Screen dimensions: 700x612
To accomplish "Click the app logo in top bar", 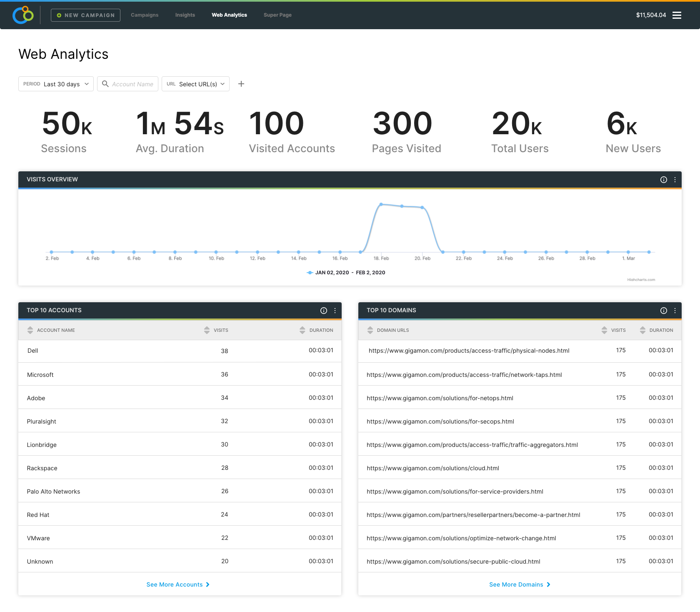I will coord(23,15).
